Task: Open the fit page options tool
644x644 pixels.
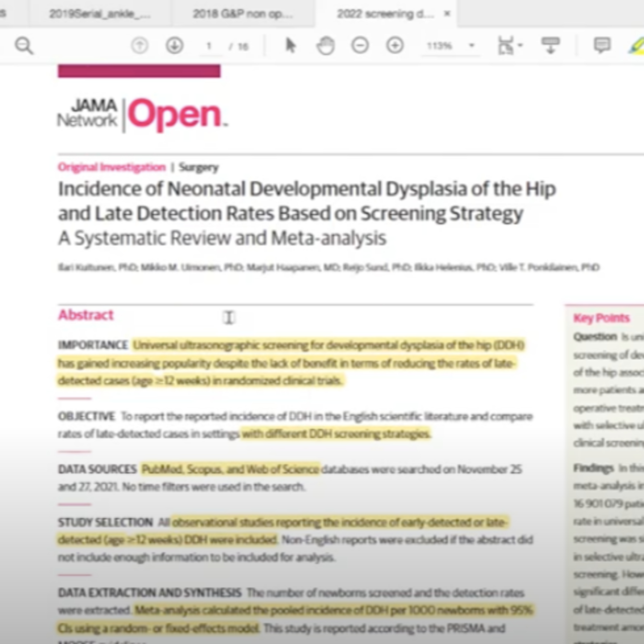Action: point(506,46)
